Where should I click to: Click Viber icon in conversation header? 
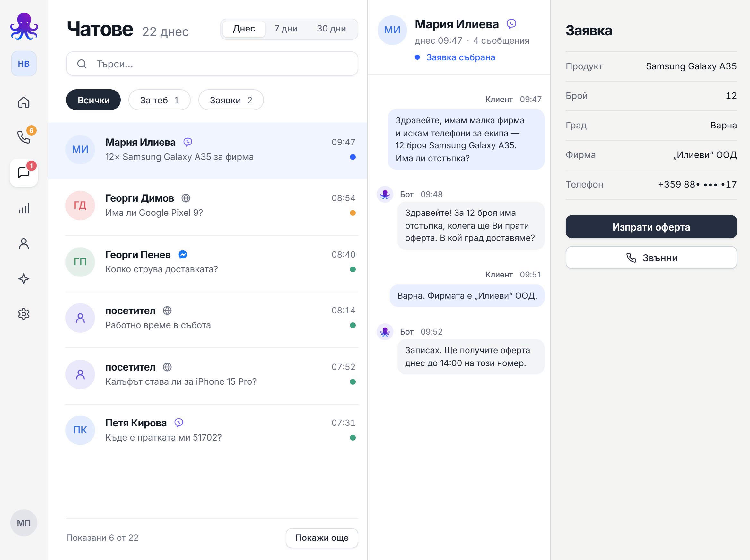pos(511,24)
